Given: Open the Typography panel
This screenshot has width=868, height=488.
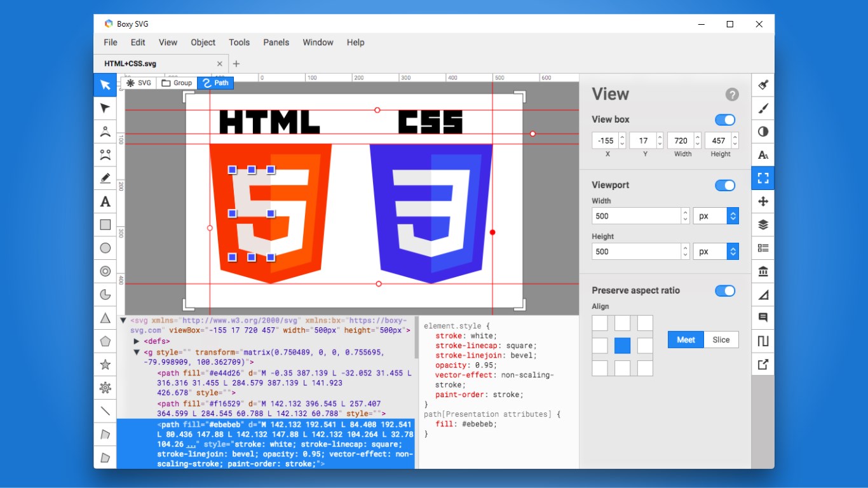Looking at the screenshot, I should [763, 154].
